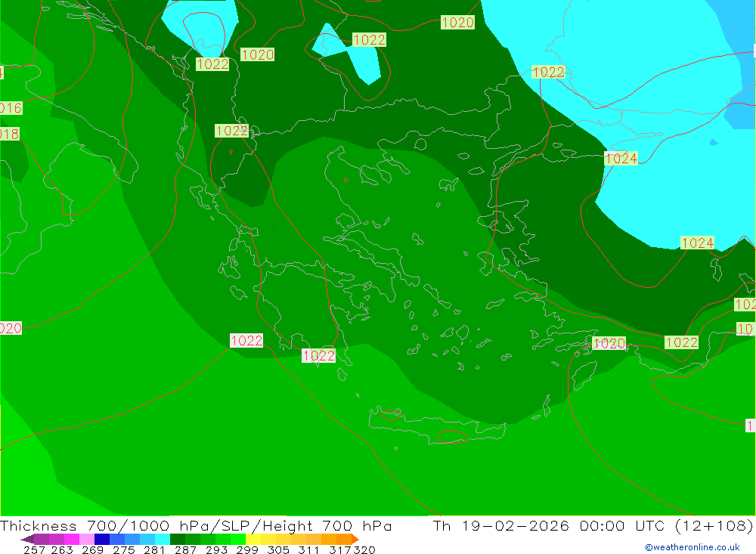This screenshot has height=554, width=756.
Task: Click the darkest green legend swatch above 287
Action: [178, 539]
